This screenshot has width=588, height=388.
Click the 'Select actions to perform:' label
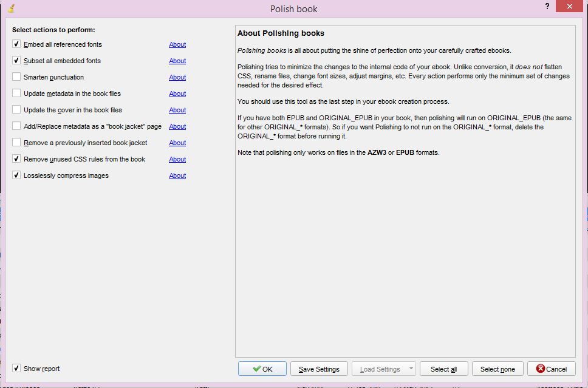(53, 30)
